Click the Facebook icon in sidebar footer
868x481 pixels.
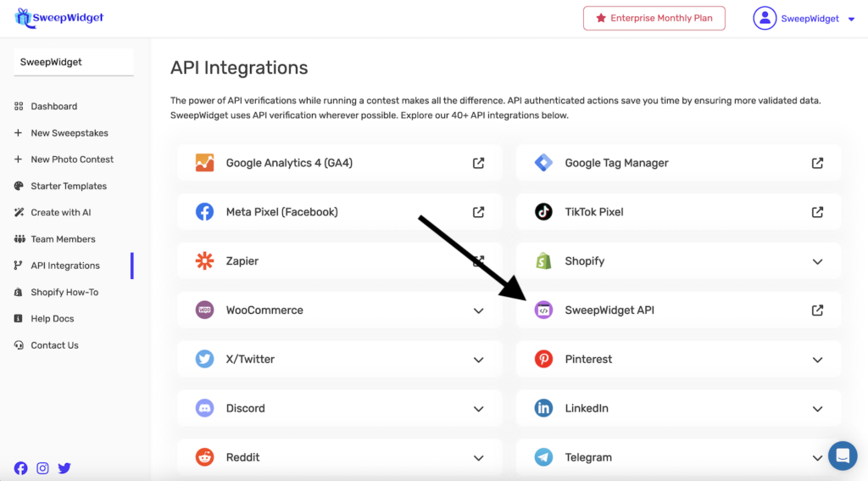(x=20, y=467)
